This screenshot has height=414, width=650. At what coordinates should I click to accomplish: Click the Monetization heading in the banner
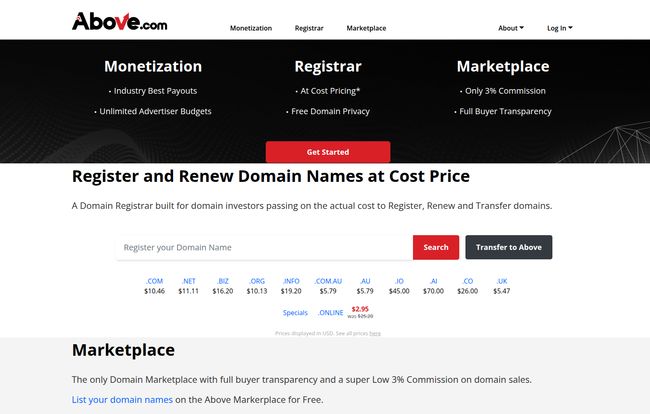pos(153,66)
